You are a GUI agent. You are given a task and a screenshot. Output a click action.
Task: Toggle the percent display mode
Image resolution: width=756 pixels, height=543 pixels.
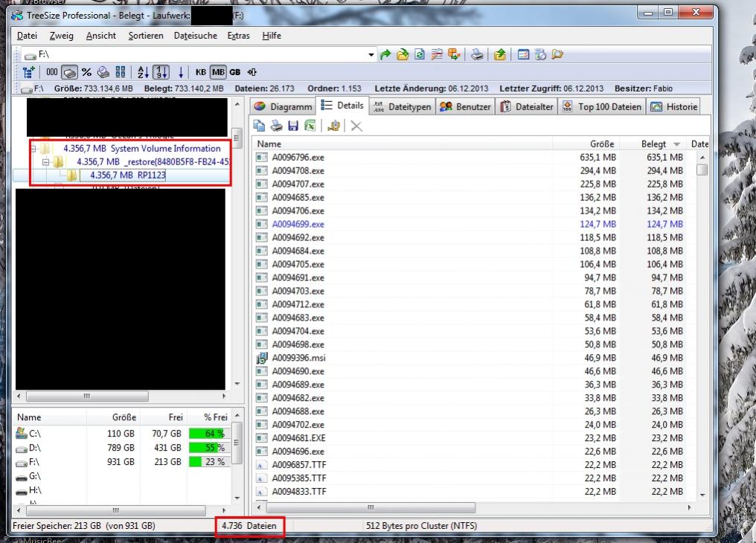[86, 72]
